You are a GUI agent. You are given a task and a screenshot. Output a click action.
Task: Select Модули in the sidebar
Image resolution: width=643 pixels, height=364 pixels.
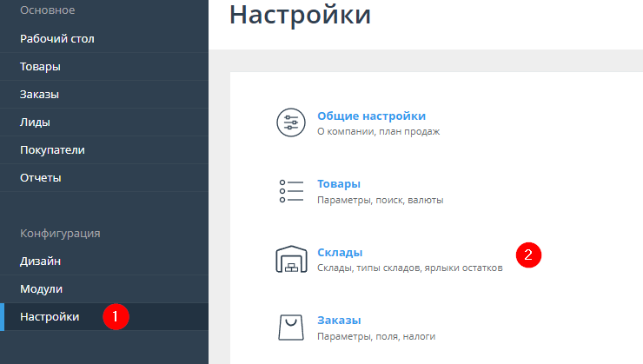tap(42, 288)
